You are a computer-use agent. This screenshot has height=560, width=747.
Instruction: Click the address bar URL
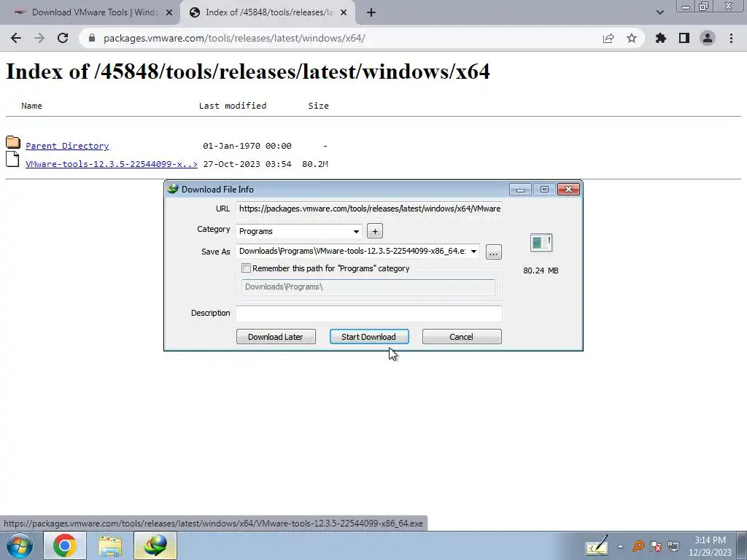click(x=234, y=38)
